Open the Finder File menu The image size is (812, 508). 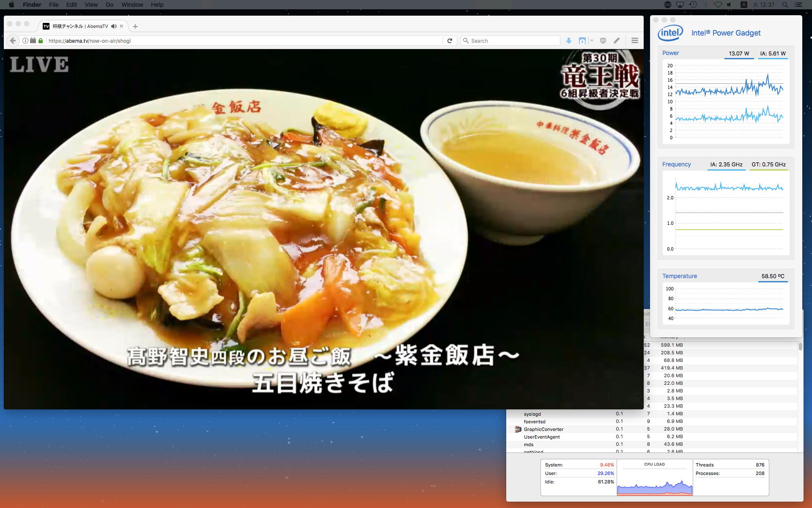coord(54,5)
